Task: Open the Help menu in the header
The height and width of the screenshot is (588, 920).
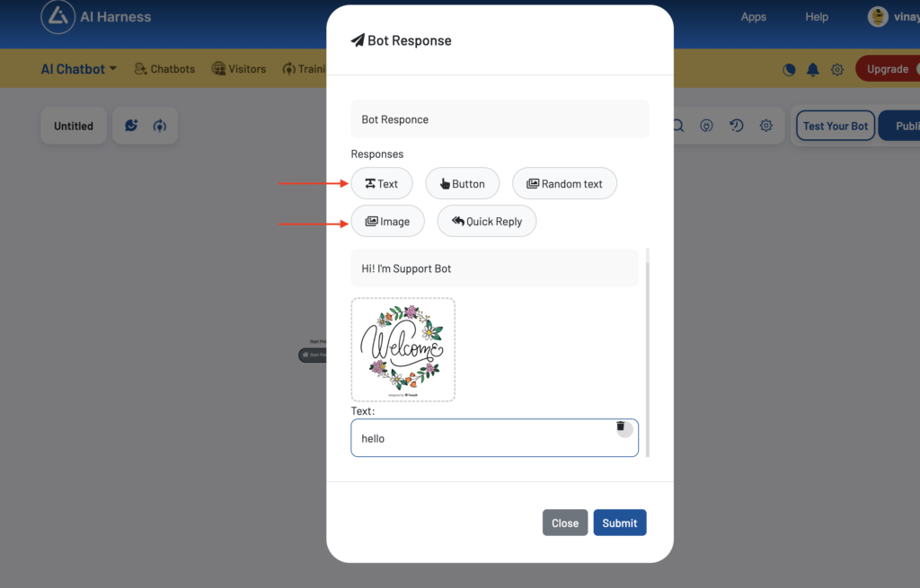Action: 817,17
